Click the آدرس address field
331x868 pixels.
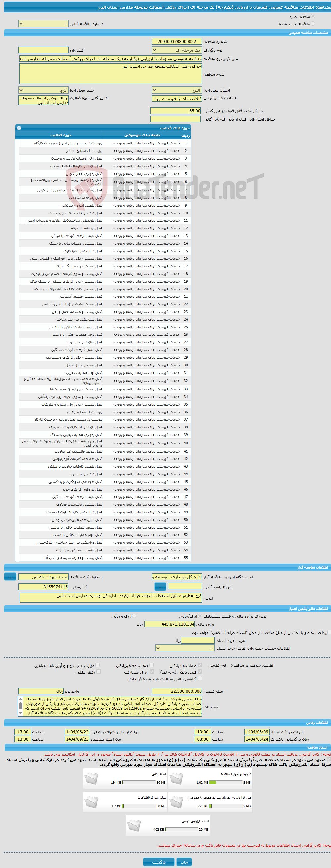(x=111, y=597)
